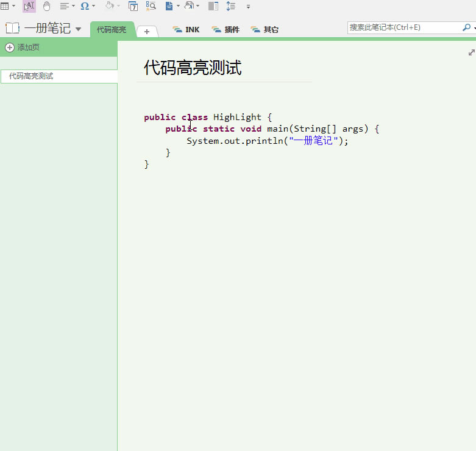
Task: Select the type/select text cursor tool
Action: coord(29,6)
